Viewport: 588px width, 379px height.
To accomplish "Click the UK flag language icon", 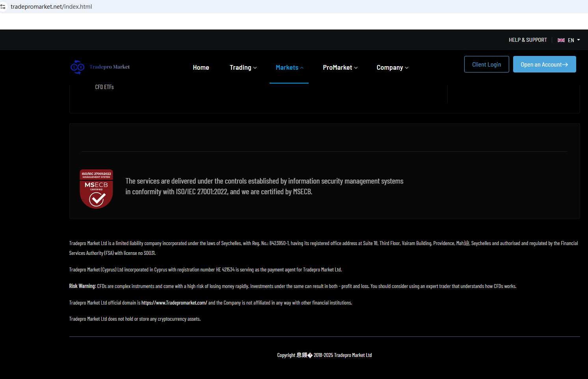I will [561, 40].
